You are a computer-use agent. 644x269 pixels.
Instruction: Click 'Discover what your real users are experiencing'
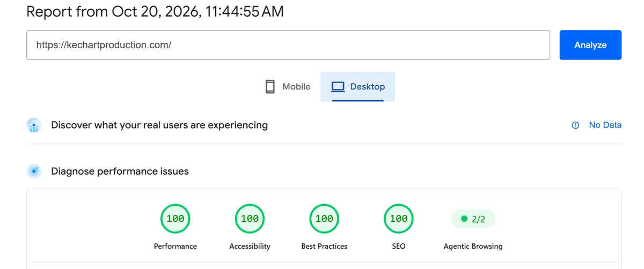(159, 125)
